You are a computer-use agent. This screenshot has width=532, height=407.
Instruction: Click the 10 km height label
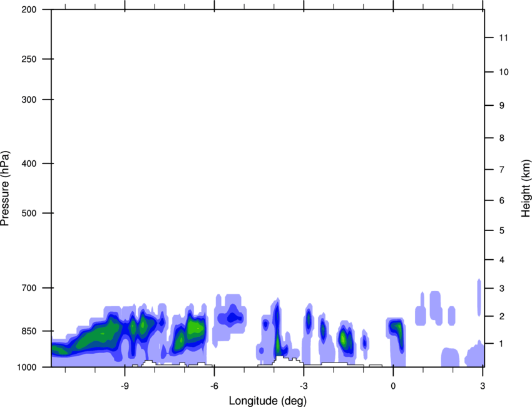(504, 72)
